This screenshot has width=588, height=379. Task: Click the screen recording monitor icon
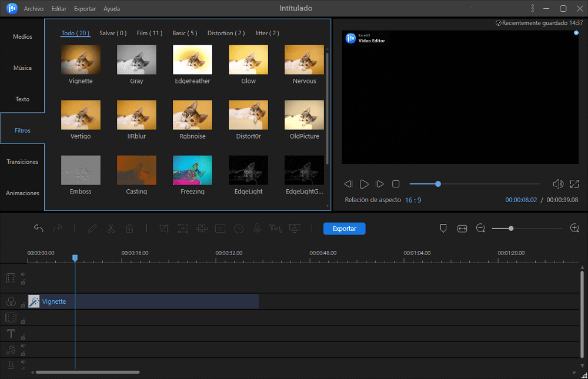point(295,229)
